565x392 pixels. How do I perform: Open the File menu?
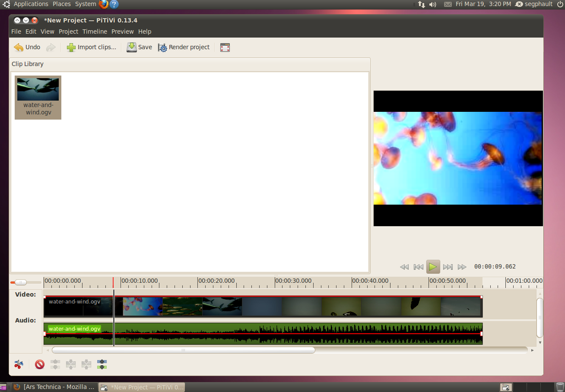point(16,32)
